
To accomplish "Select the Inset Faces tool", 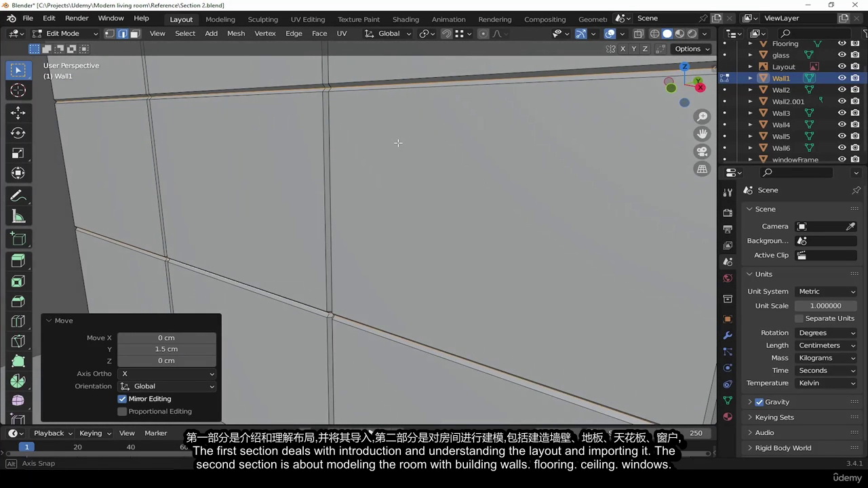I will (18, 281).
